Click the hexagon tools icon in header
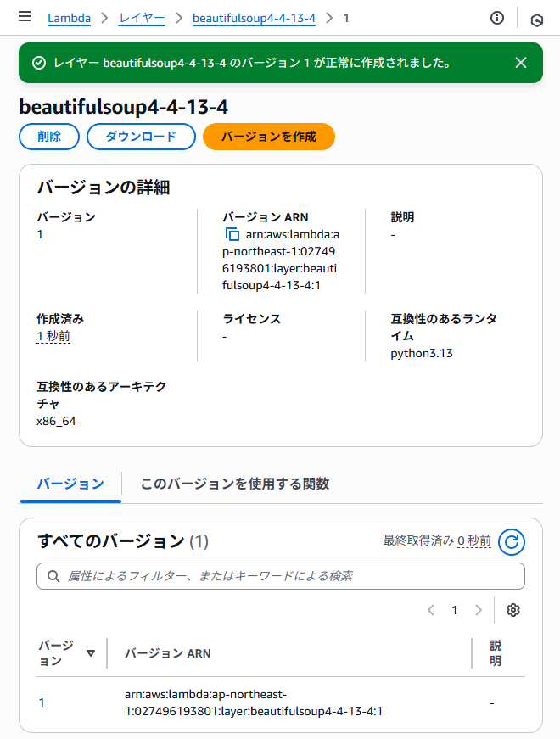This screenshot has height=739, width=560. pyautogui.click(x=537, y=20)
